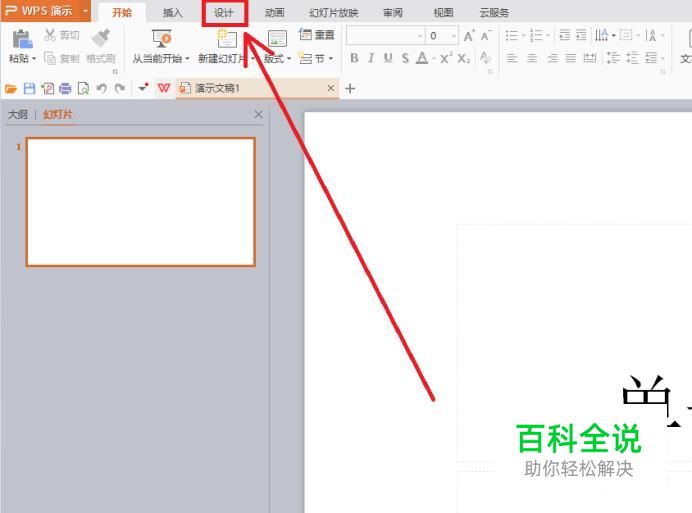Select slide 1 thumbnail
Screen dimensions: 692x513
pos(141,202)
